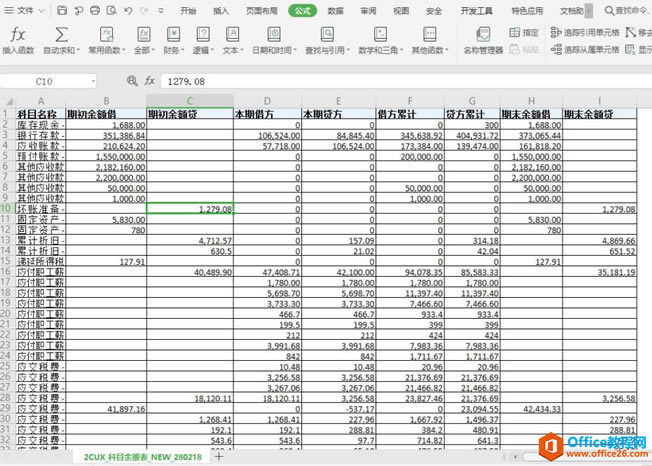The height and width of the screenshot is (466, 652).
Task: Select header cell 本期借方
Action: [x=267, y=114]
